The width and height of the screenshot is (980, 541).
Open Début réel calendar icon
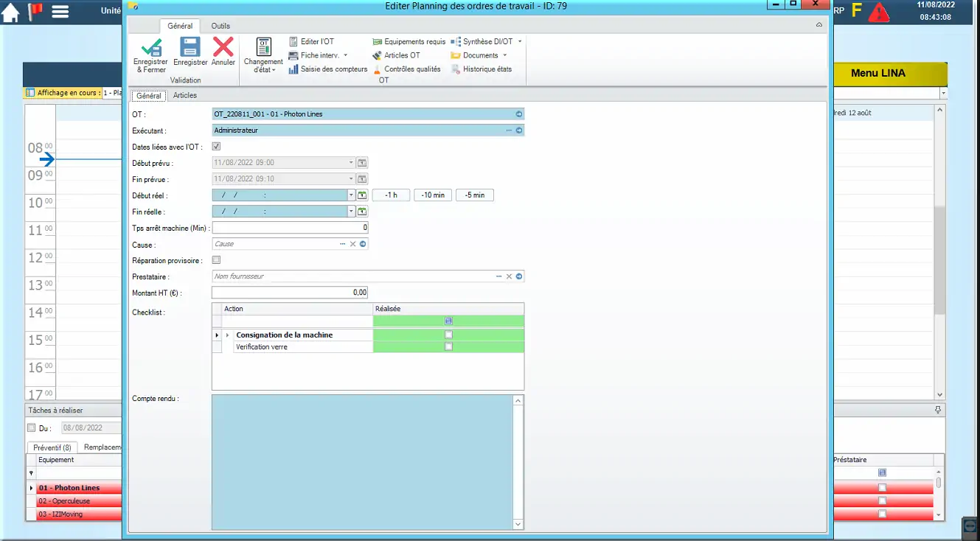click(x=362, y=195)
